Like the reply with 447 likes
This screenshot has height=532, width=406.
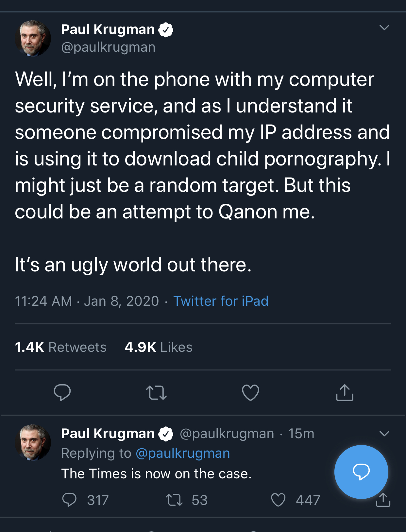278,500
